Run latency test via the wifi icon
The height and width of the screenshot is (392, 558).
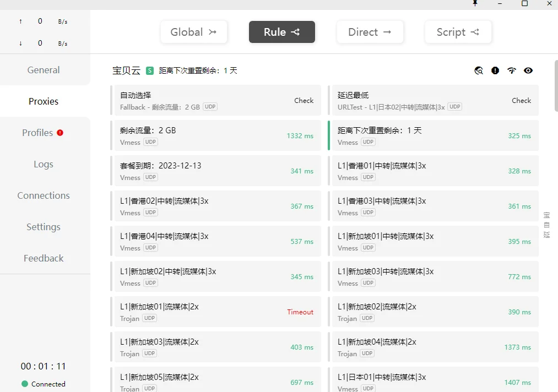coord(512,70)
